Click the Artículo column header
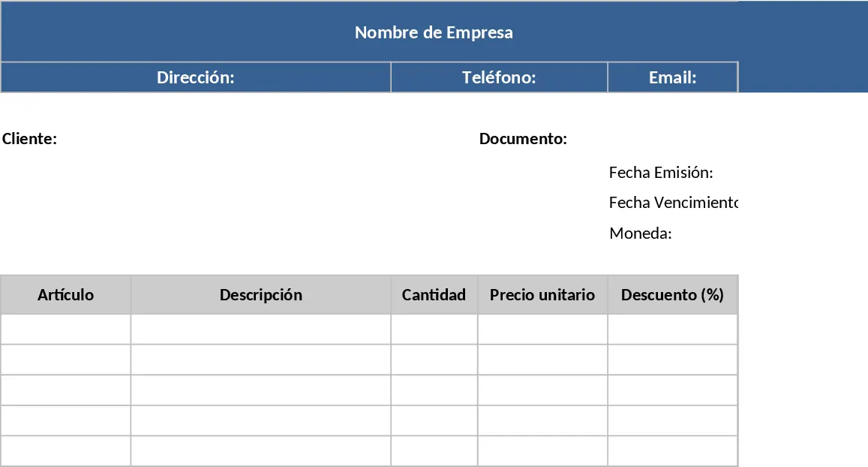This screenshot has height=467, width=868. click(65, 295)
